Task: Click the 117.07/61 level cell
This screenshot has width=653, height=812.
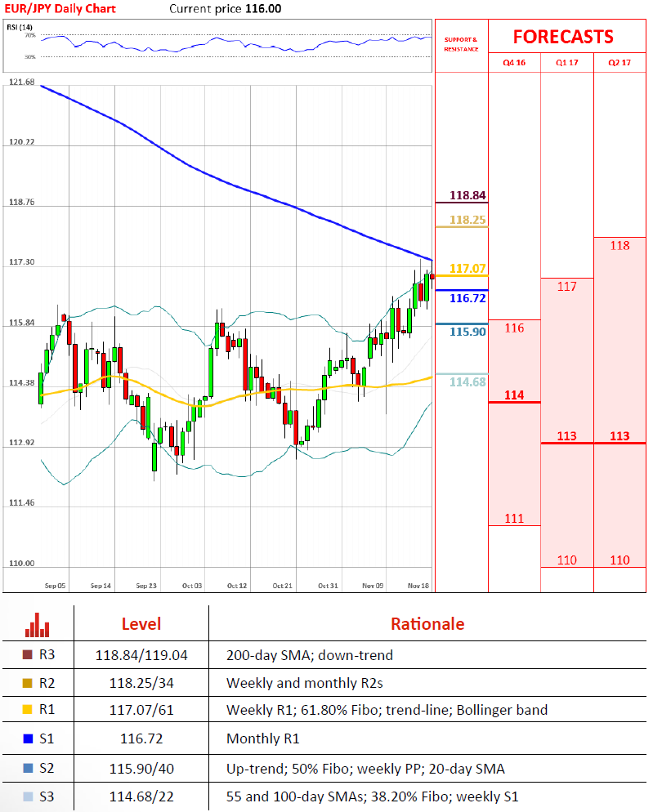Action: point(141,709)
